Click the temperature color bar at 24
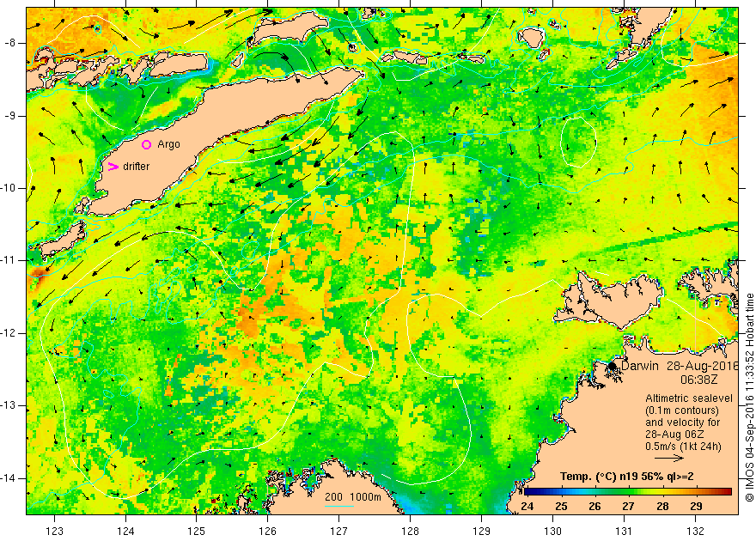The width and height of the screenshot is (756, 541). tap(527, 492)
